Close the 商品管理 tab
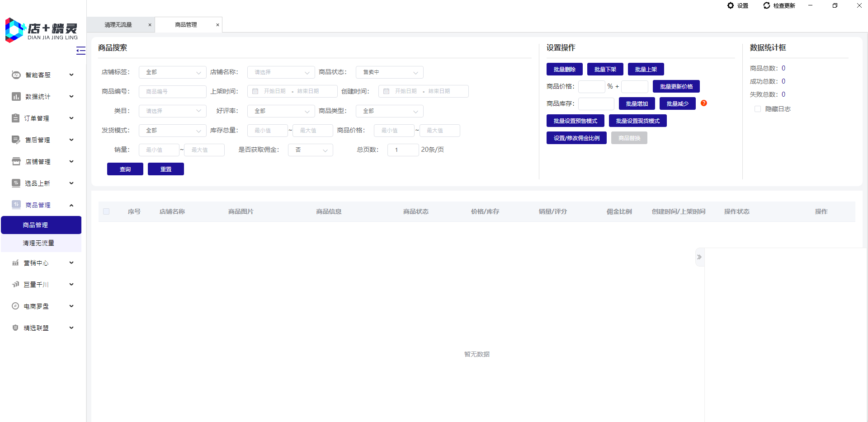This screenshot has height=422, width=868. pos(218,25)
